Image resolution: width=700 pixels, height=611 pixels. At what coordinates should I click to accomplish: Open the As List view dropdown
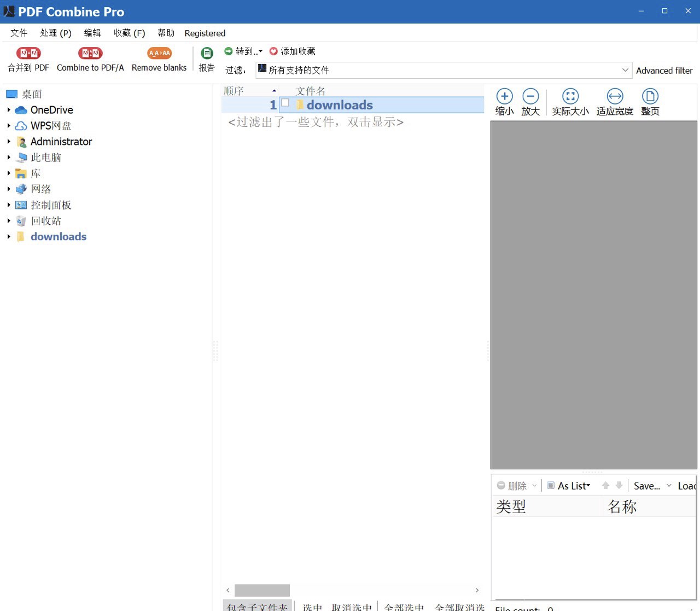click(588, 486)
